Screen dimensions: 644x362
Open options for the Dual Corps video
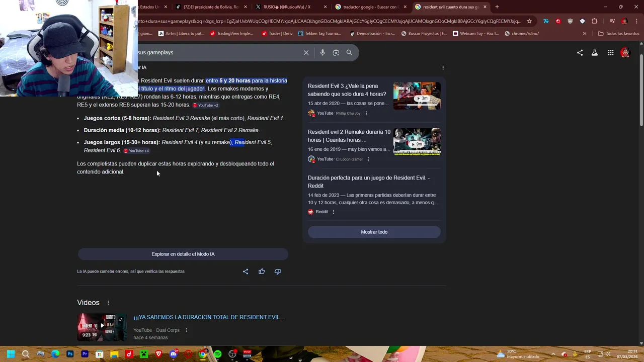click(186, 330)
